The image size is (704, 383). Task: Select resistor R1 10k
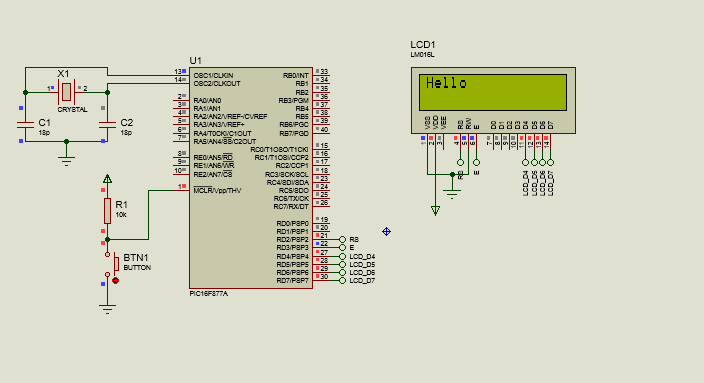pyautogui.click(x=107, y=211)
